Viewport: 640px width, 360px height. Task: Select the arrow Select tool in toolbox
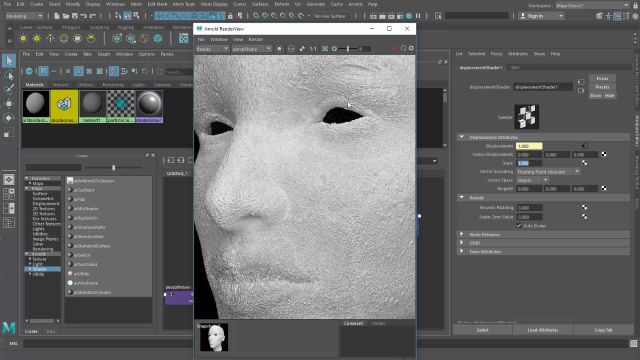click(9, 61)
